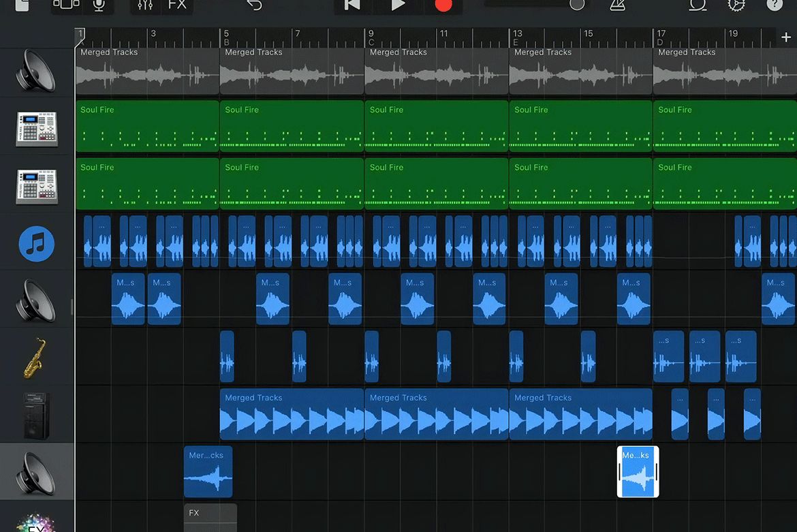797x532 pixels.
Task: Tap the microphone input icon
Action: click(99, 5)
